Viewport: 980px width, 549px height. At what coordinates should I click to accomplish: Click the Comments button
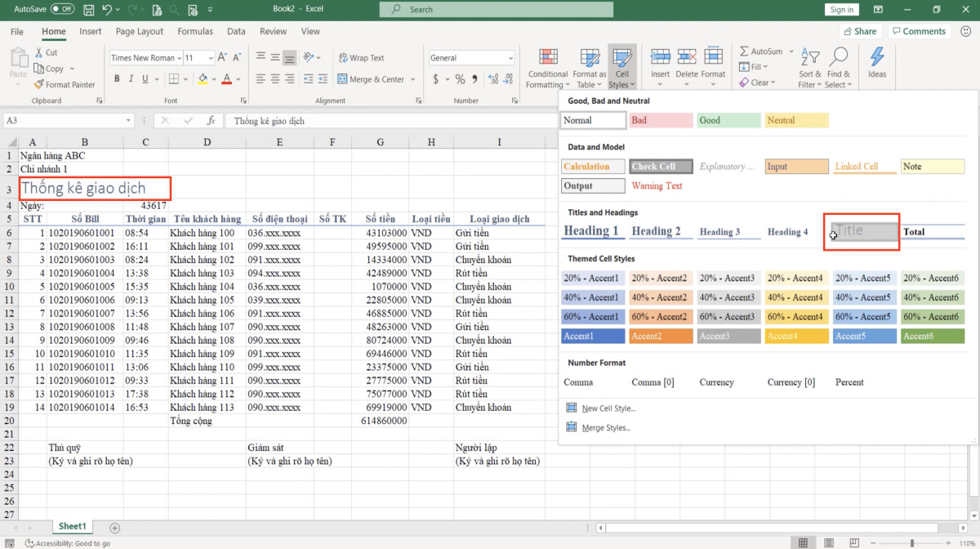(x=918, y=31)
